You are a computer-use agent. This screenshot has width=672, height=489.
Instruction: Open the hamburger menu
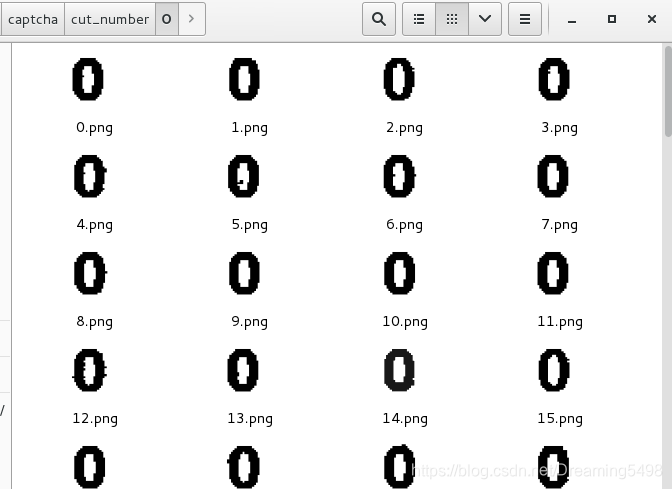tap(525, 19)
